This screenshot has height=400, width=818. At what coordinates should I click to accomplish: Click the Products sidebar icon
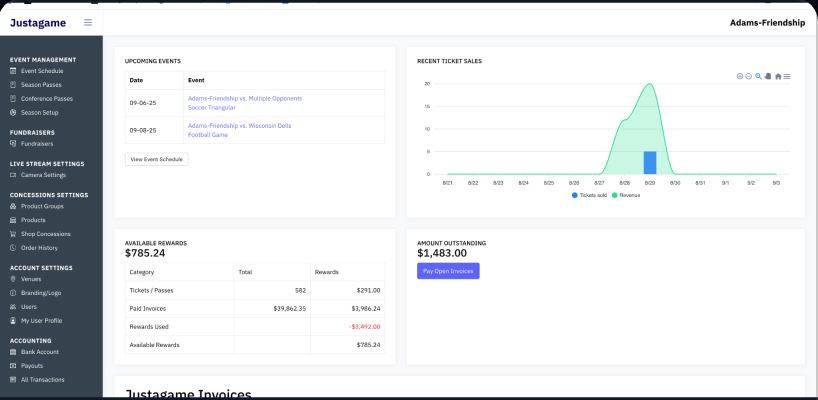click(13, 220)
